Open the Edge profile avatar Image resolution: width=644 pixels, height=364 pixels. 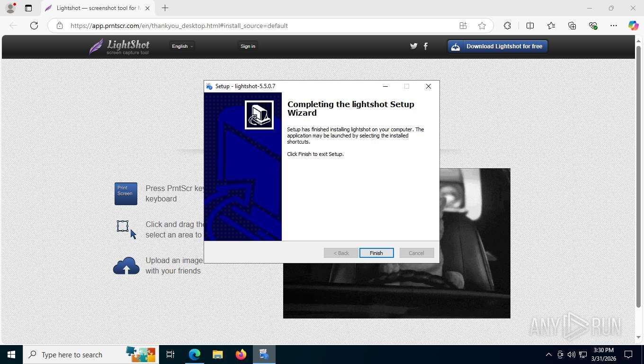click(10, 8)
